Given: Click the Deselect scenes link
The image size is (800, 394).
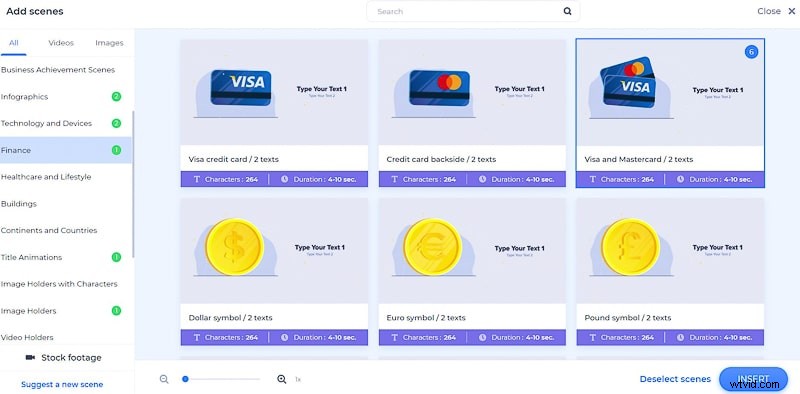Looking at the screenshot, I should tap(675, 379).
